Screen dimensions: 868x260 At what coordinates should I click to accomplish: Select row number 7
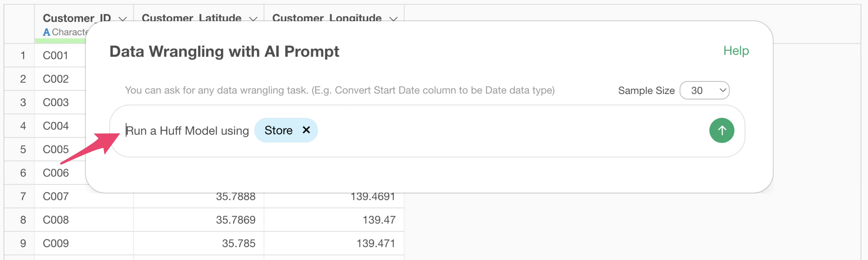click(23, 196)
